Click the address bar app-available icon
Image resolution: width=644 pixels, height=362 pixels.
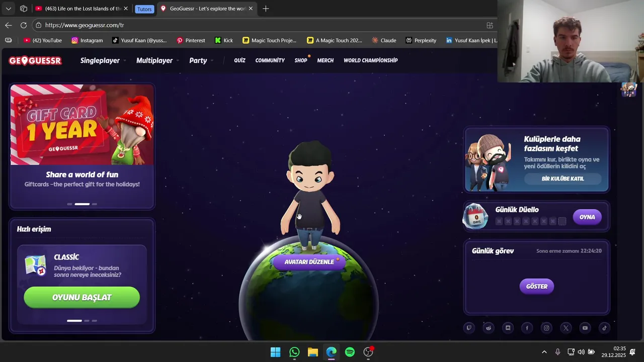pos(490,25)
